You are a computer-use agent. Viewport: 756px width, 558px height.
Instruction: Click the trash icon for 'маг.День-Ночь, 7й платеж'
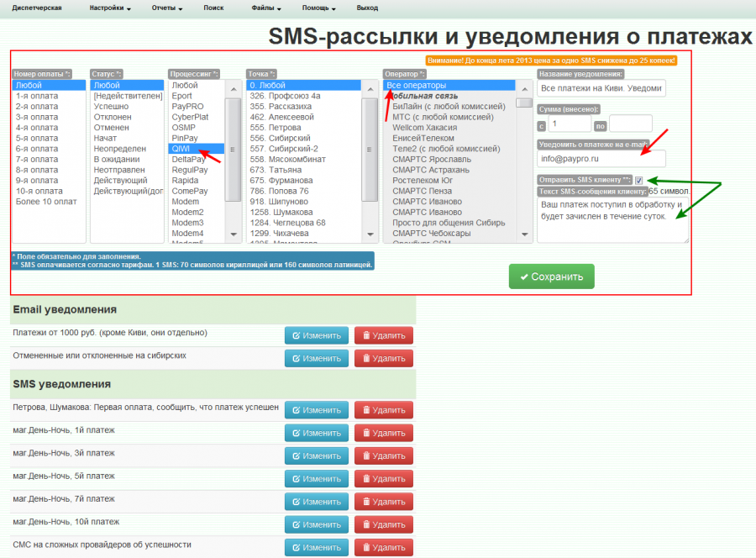click(x=366, y=500)
